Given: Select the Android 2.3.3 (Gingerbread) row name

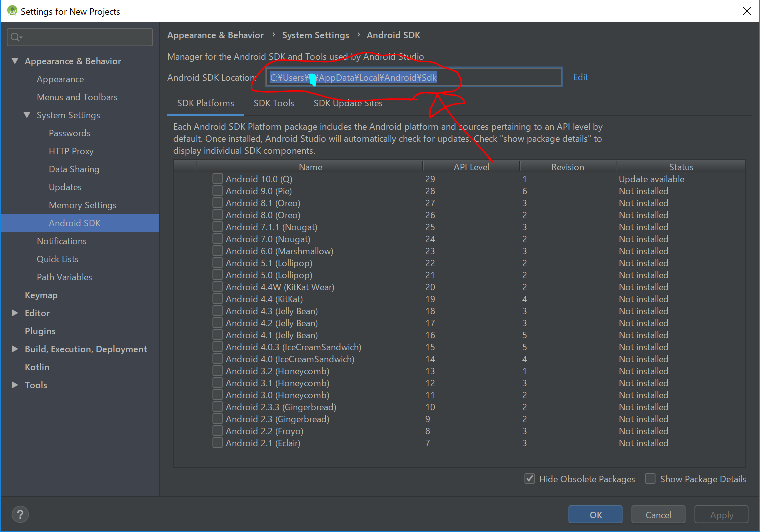Looking at the screenshot, I should click(281, 407).
